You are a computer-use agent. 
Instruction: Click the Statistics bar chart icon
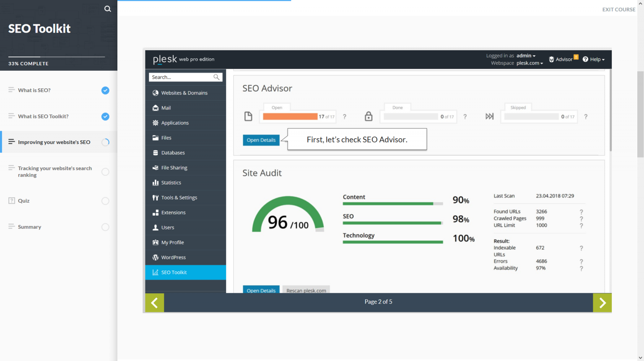pos(156,183)
